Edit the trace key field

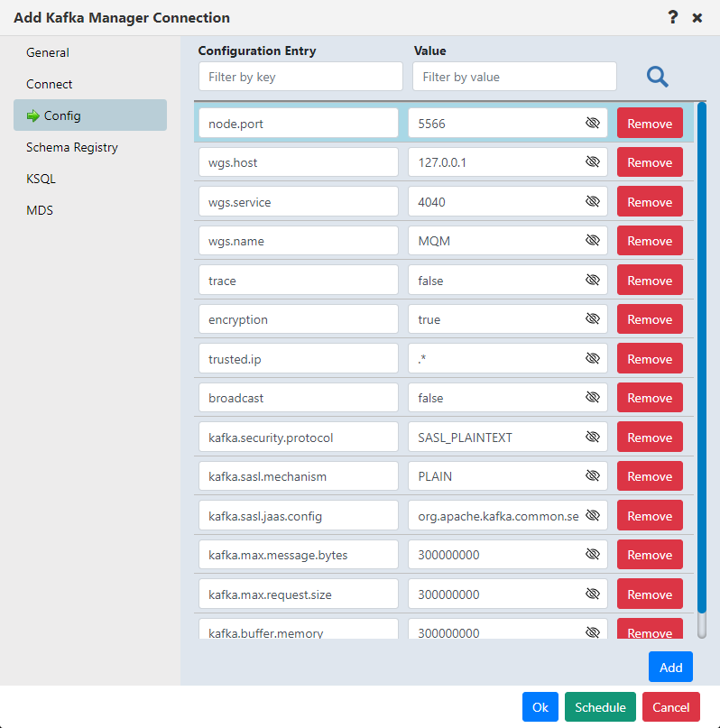pyautogui.click(x=299, y=281)
